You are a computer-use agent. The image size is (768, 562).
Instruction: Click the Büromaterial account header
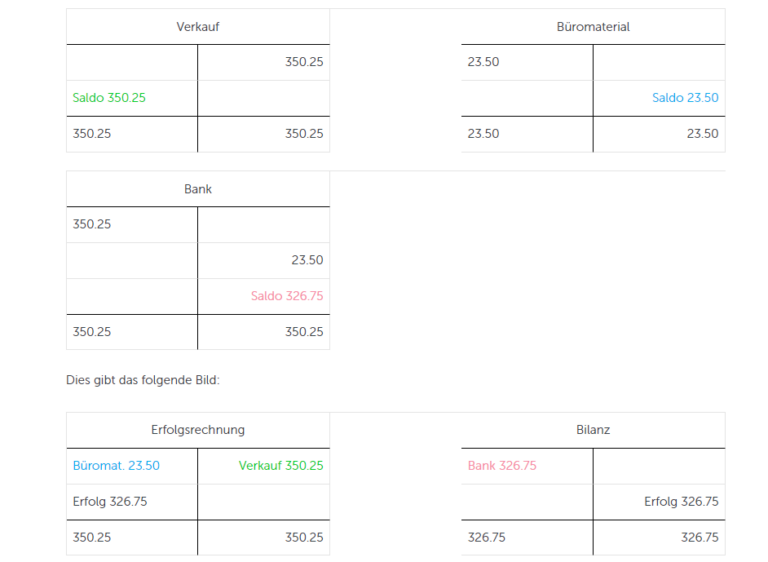pyautogui.click(x=593, y=27)
